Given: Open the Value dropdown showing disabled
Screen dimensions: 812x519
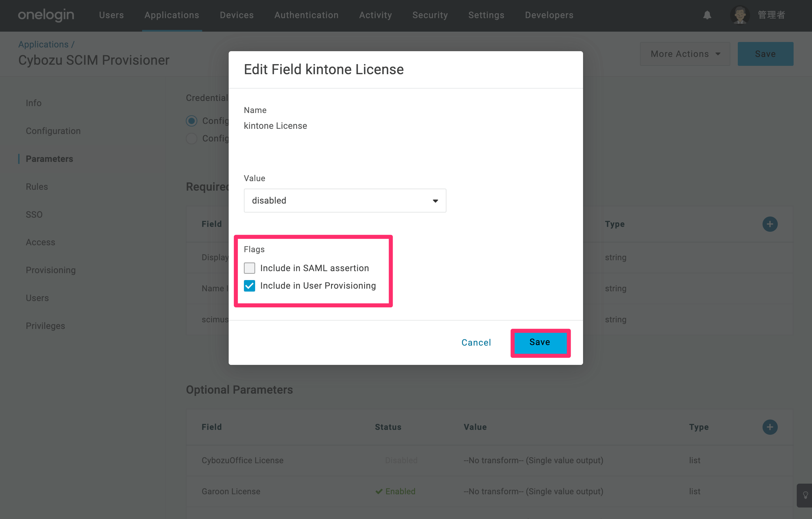Looking at the screenshot, I should click(345, 200).
